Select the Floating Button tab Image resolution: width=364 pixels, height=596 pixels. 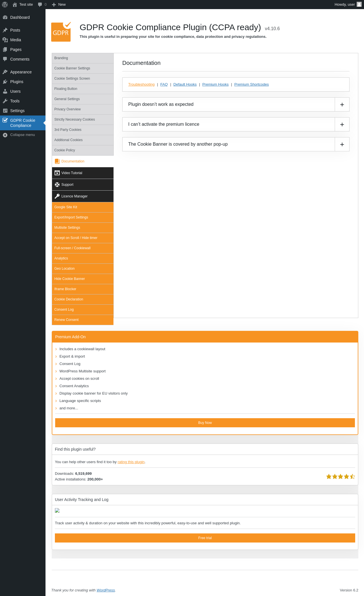(83, 89)
